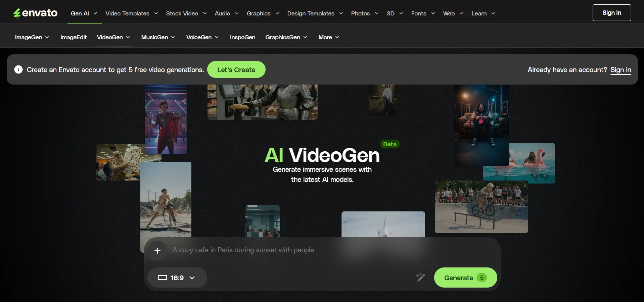Click the Sign in link in the banner

click(620, 70)
